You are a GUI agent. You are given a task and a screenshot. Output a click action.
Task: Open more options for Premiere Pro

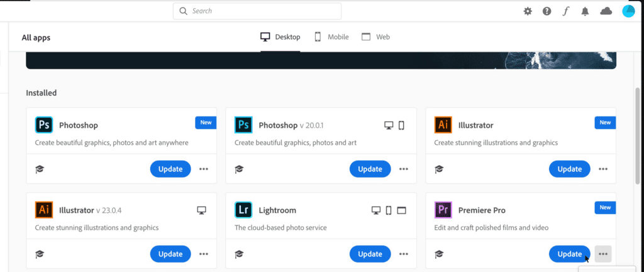click(x=603, y=254)
